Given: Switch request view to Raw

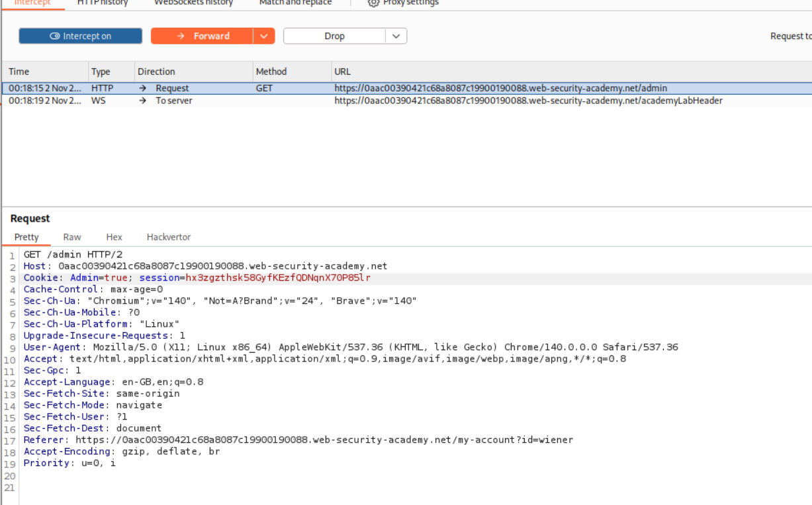Looking at the screenshot, I should coord(72,237).
